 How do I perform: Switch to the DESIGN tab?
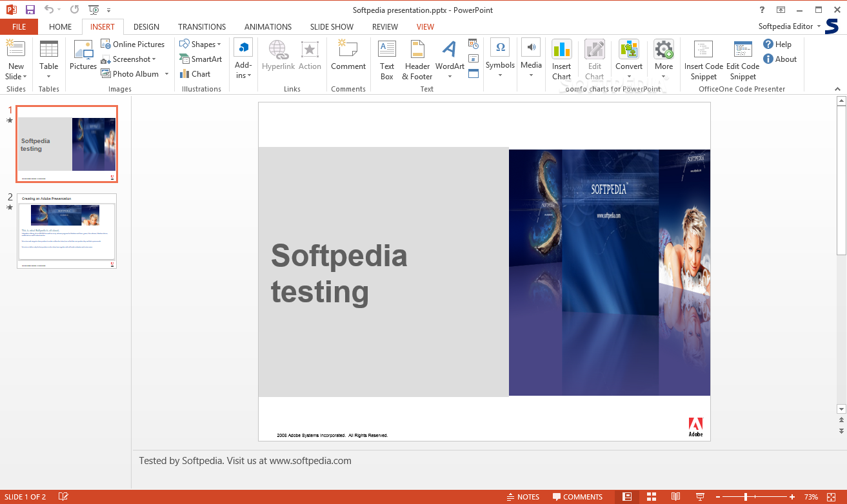click(146, 27)
